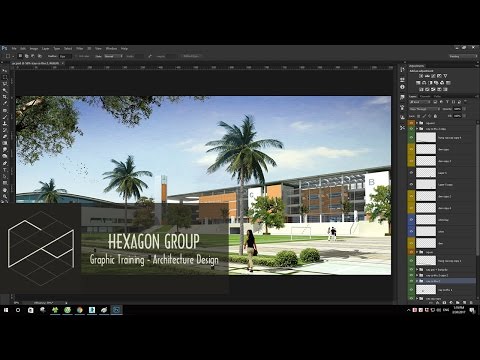Open the Opacity slider arrow
Image resolution: width=480 pixels, height=360 pixels.
click(x=464, y=109)
